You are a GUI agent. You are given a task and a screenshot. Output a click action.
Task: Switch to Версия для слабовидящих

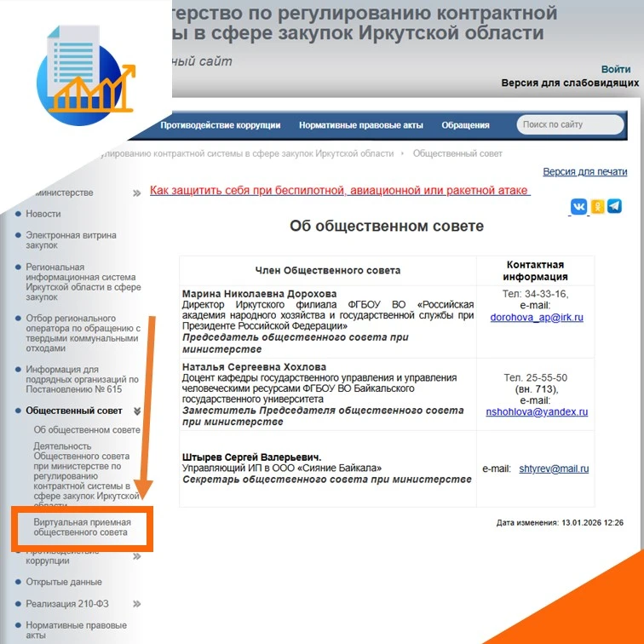tap(570, 83)
